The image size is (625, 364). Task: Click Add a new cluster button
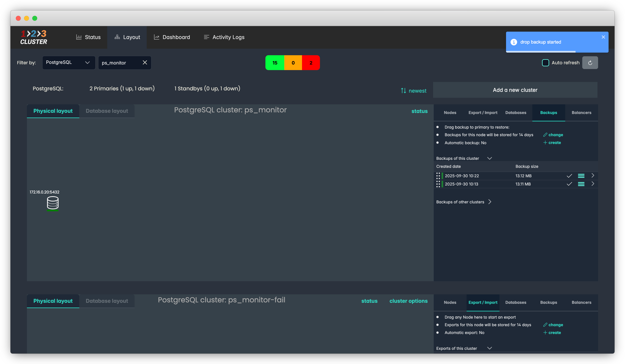tap(515, 90)
